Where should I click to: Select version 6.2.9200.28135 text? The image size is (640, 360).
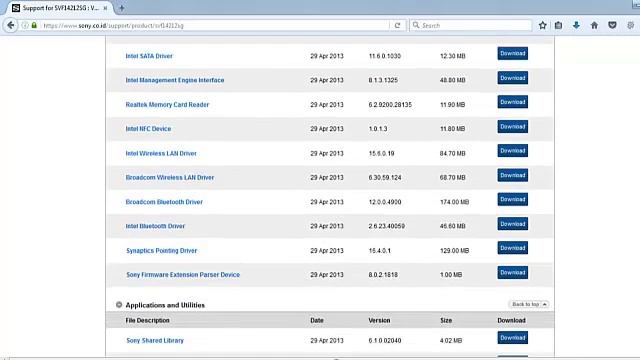pos(390,104)
